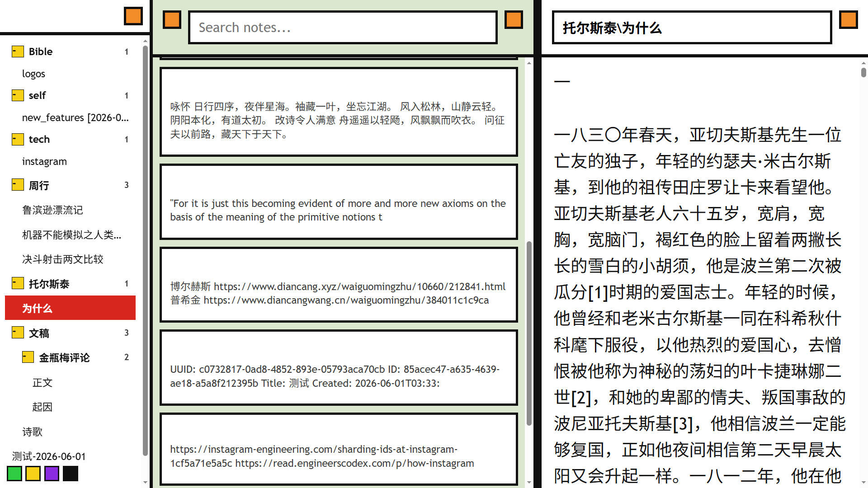
Task: Select the tech folder label
Action: [x=39, y=139]
